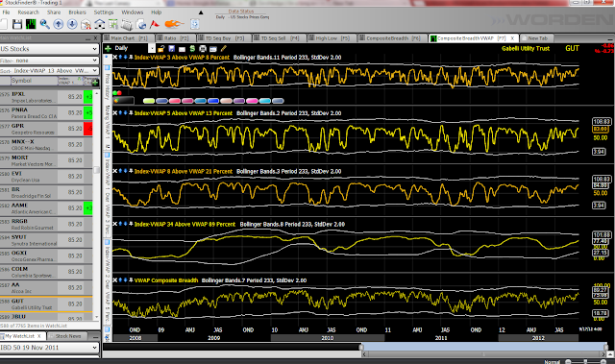
Task: Click the red flag icon in toolbar
Action: (x=155, y=24)
